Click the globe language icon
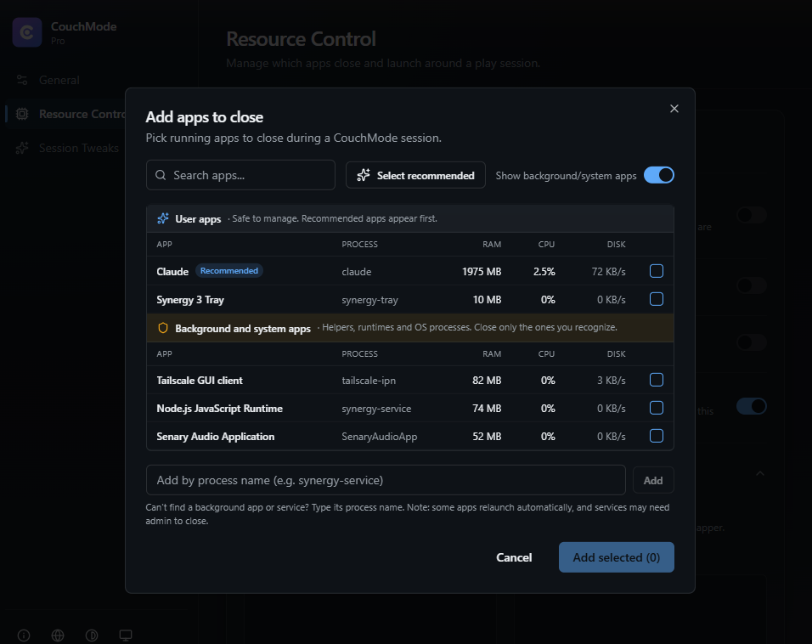The image size is (812, 644). pyautogui.click(x=58, y=636)
